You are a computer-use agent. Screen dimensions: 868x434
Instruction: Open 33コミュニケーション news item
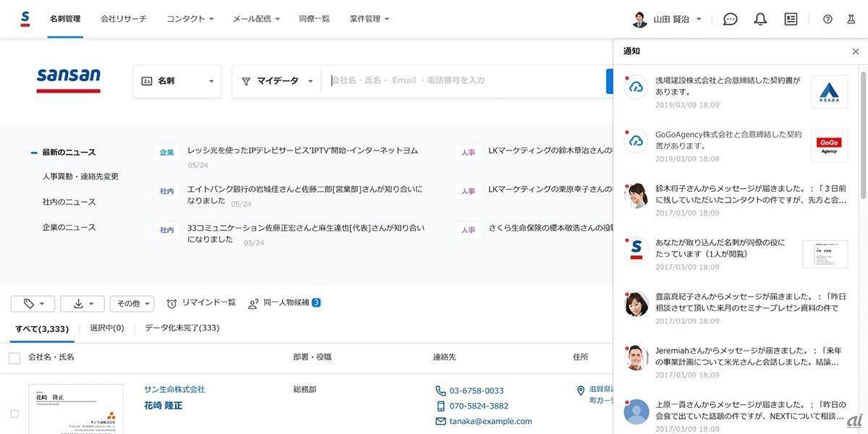tap(306, 234)
